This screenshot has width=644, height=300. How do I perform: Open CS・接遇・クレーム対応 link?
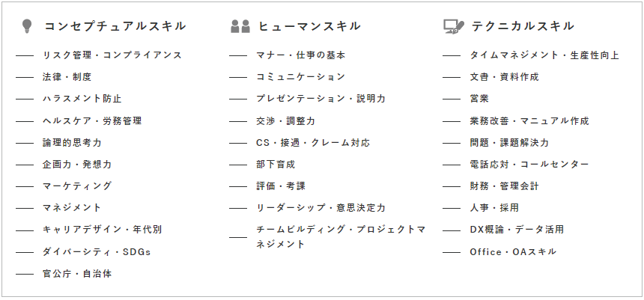tap(313, 142)
